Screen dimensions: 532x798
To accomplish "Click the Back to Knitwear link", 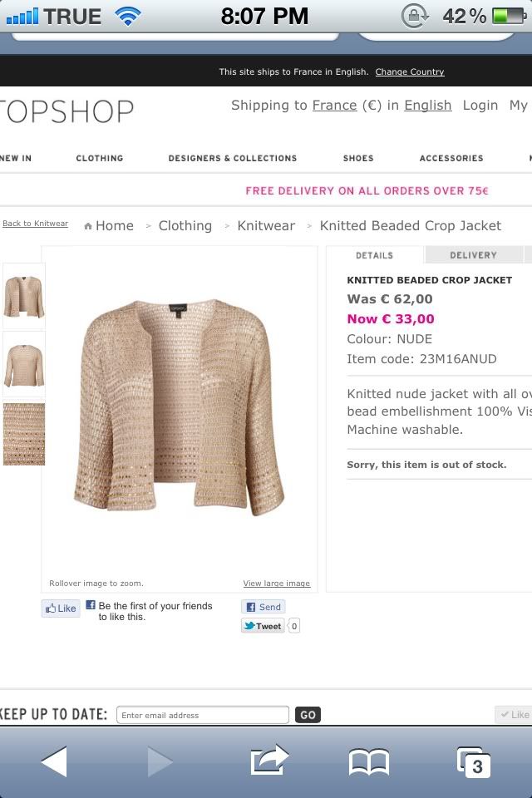I will tap(36, 224).
